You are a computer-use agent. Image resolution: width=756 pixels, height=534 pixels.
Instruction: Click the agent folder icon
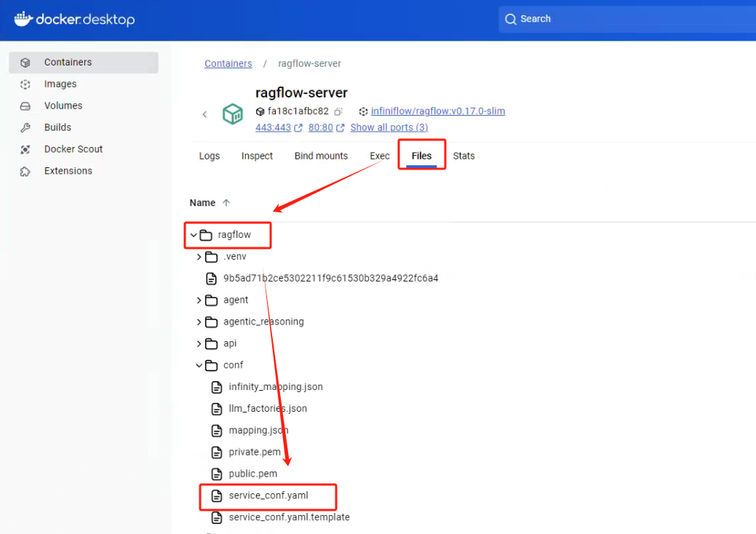click(x=211, y=300)
